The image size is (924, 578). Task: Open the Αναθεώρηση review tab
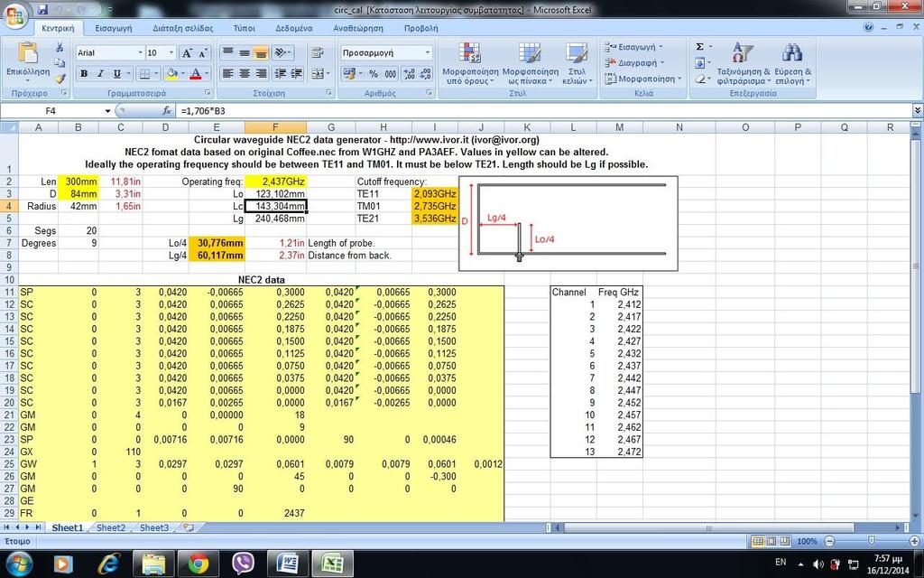(358, 28)
